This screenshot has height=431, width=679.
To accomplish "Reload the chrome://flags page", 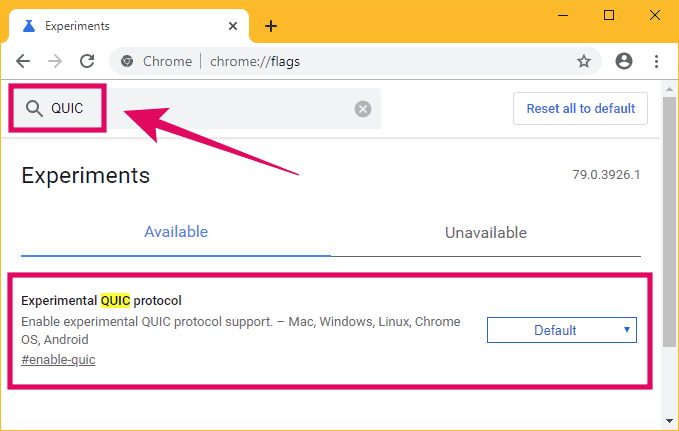I will click(87, 61).
